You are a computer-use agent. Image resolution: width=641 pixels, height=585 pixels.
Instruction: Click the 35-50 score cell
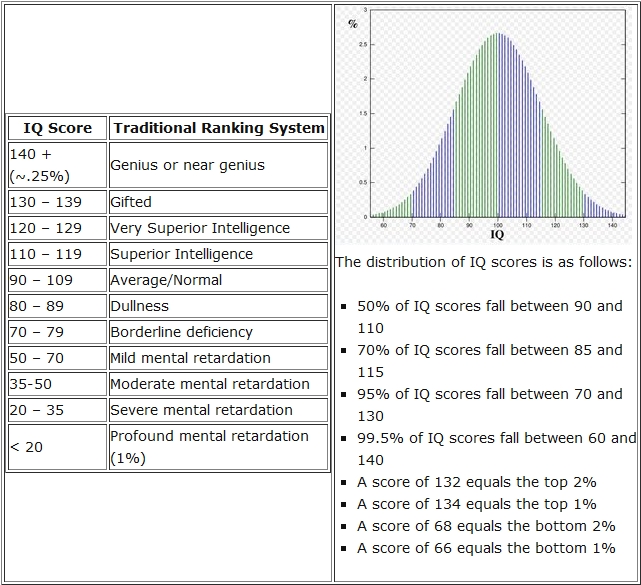tap(58, 384)
